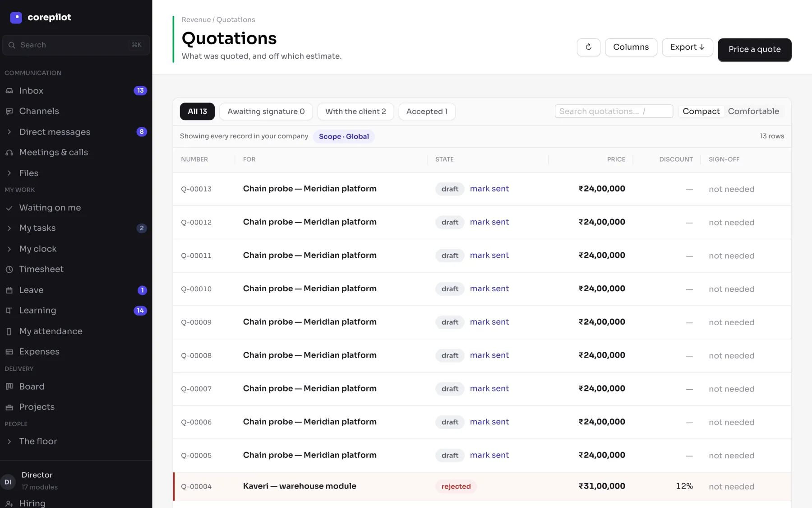Select the Accepted 1 tab
Viewport: 812px width, 508px height.
pyautogui.click(x=427, y=112)
